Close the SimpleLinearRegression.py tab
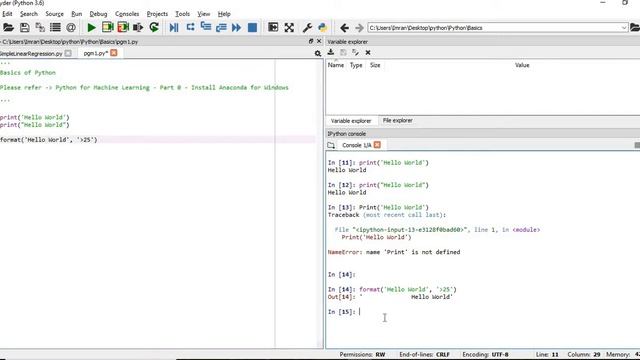Image resolution: width=640 pixels, height=360 pixels. coord(68,53)
